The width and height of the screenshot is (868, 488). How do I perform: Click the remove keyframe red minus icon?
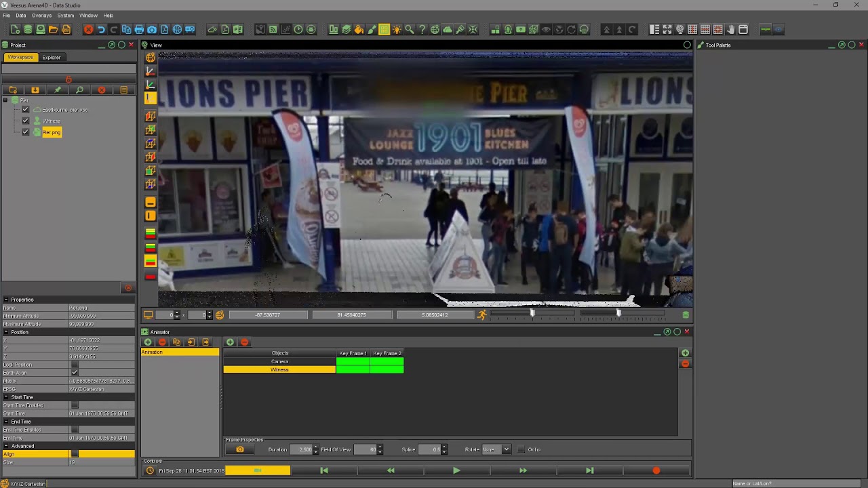244,342
